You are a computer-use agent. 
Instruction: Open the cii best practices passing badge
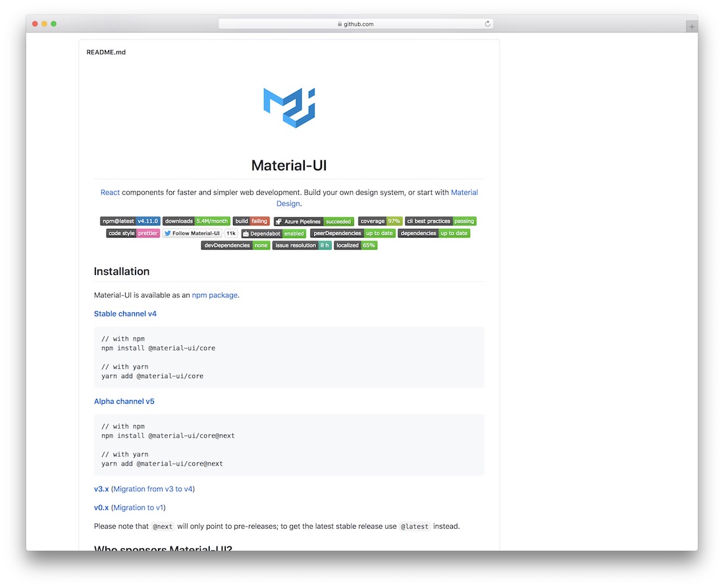coord(440,221)
